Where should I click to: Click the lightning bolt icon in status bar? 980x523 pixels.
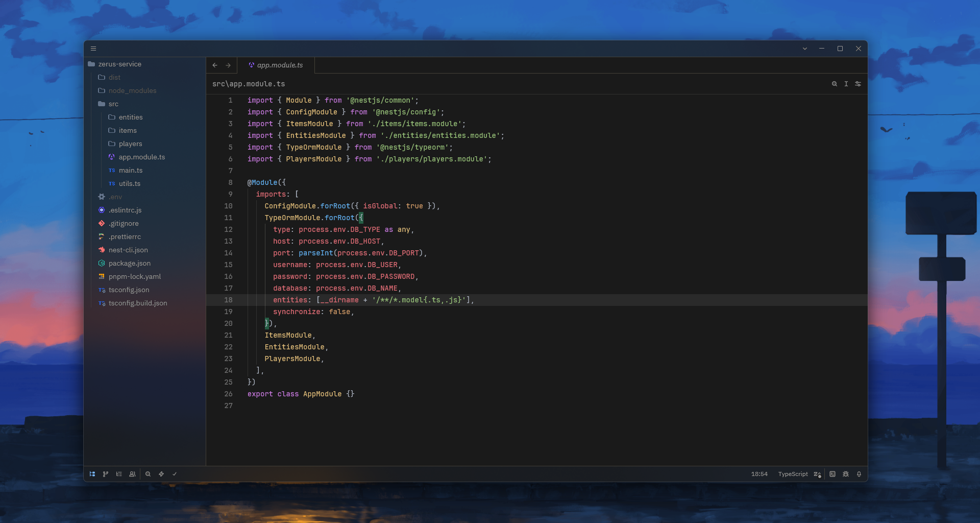(x=161, y=474)
